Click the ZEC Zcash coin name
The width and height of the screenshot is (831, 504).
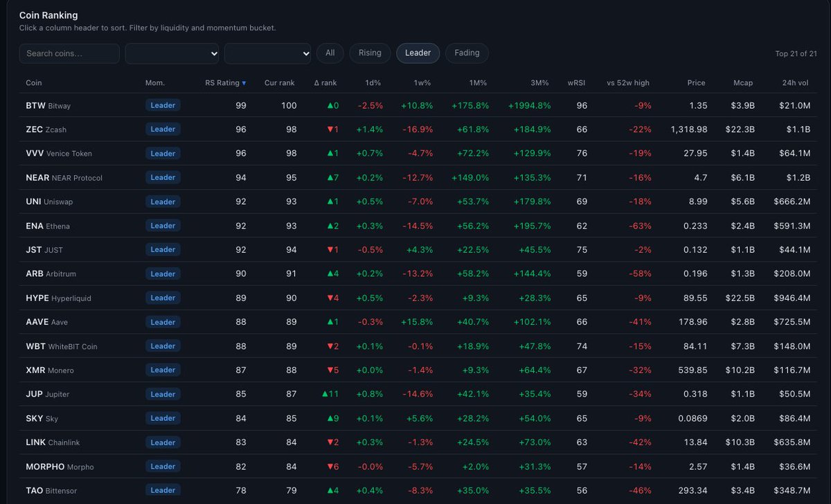point(46,129)
